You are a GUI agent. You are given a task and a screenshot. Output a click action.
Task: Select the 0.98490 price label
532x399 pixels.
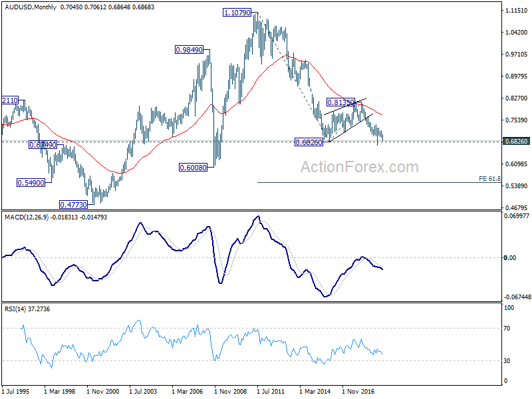click(x=189, y=50)
